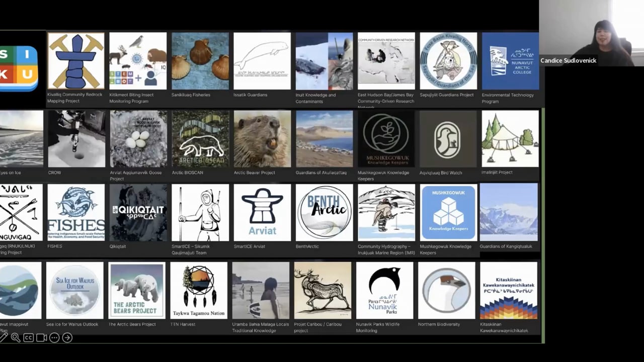Select Uramba Bahia Malaga beach photo

261,290
